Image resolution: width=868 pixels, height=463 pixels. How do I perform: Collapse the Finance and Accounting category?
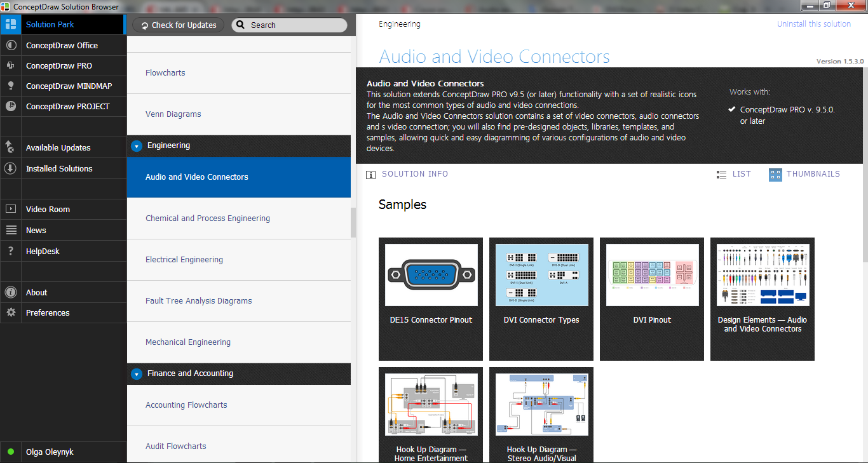[x=137, y=374]
